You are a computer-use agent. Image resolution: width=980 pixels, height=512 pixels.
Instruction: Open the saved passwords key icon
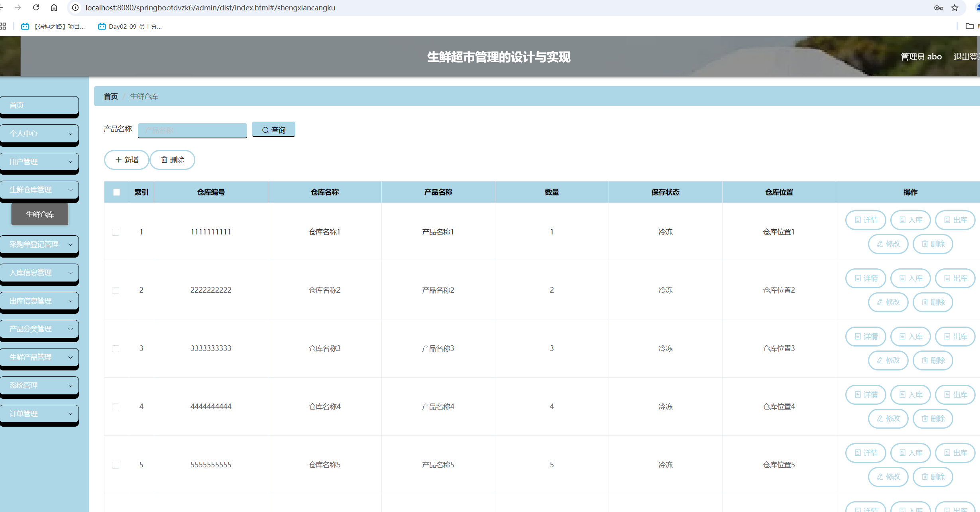pos(939,8)
